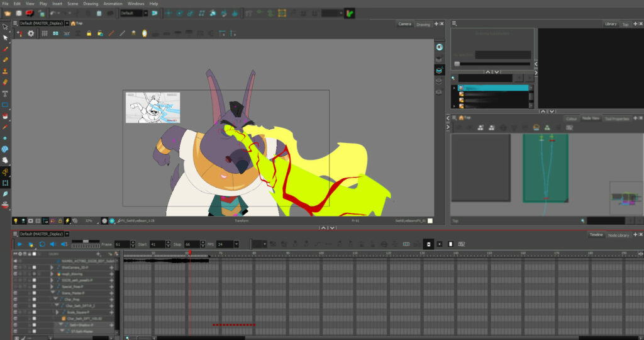Click the green script icon in top toolbar
644x340 pixels.
pyautogui.click(x=350, y=14)
